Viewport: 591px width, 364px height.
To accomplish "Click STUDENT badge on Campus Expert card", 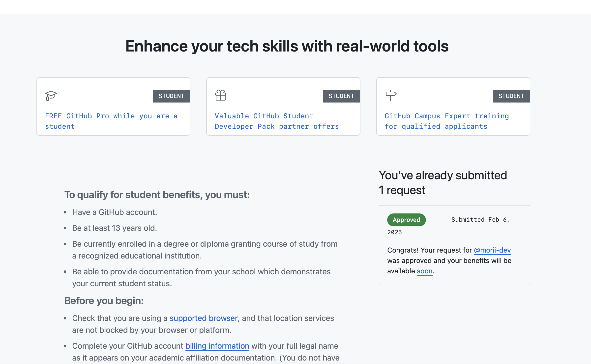I will coord(511,96).
